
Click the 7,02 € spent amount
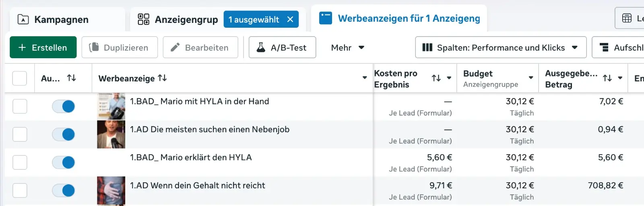click(x=611, y=101)
